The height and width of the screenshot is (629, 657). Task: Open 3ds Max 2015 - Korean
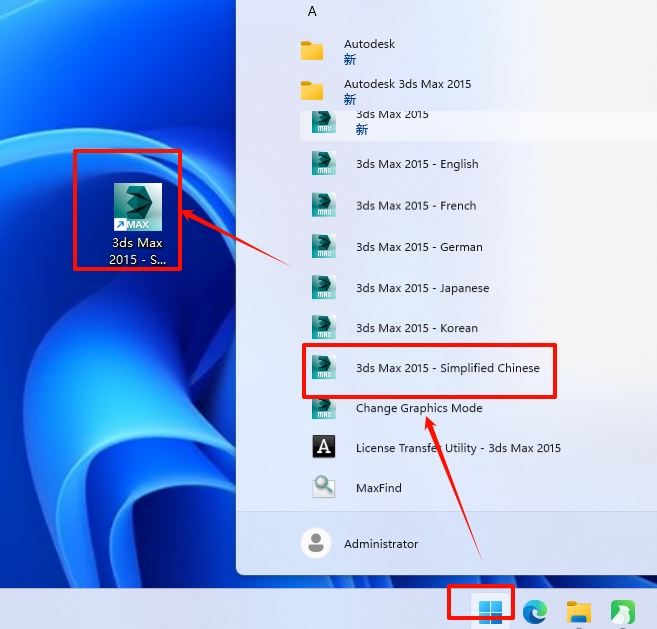pos(416,328)
